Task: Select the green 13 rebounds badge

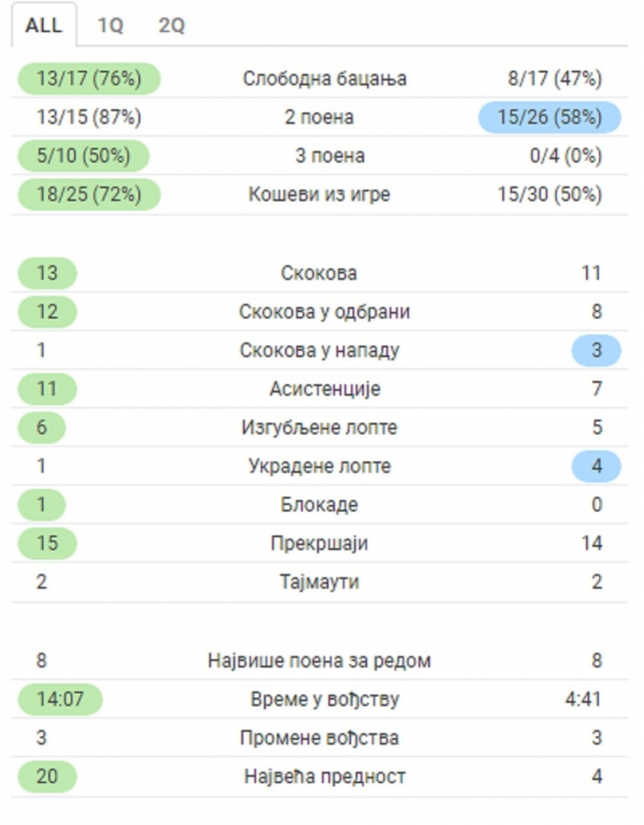Action: tap(46, 272)
